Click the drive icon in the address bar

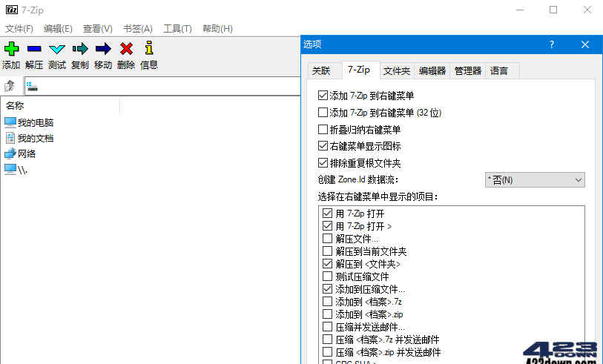[x=33, y=87]
